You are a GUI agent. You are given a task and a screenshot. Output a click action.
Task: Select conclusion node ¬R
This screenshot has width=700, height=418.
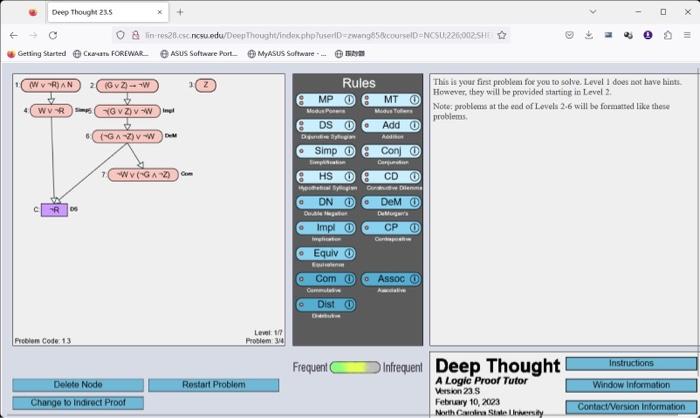[x=54, y=210]
